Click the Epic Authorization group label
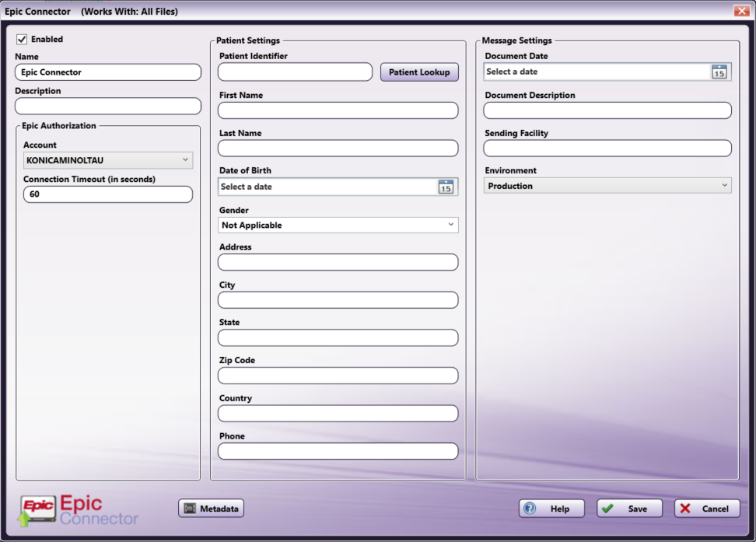This screenshot has width=756, height=542. pos(59,125)
